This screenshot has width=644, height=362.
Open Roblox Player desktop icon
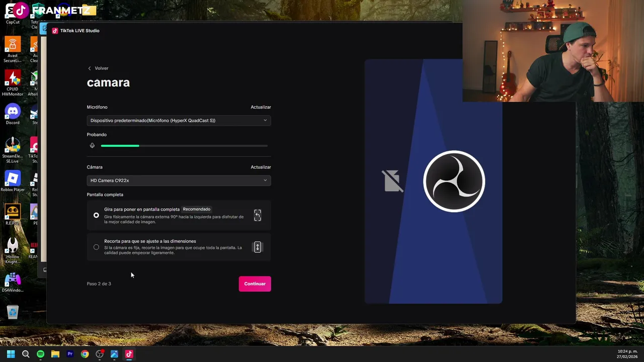[13, 181]
